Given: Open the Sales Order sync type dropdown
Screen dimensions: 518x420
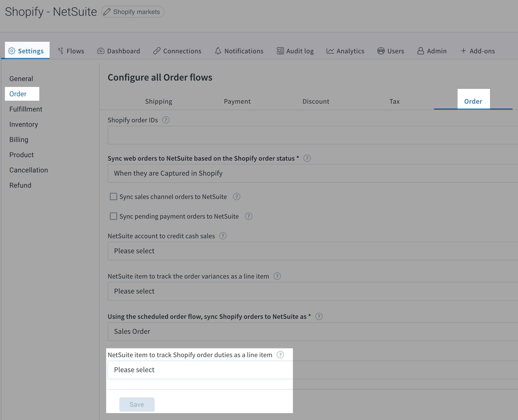Looking at the screenshot, I should pyautogui.click(x=313, y=332).
